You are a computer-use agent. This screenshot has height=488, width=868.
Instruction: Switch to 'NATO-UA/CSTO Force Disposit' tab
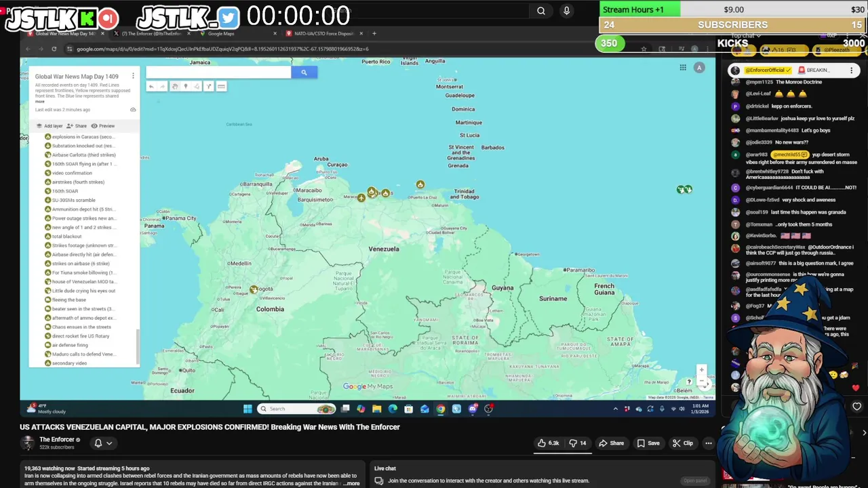tap(325, 33)
